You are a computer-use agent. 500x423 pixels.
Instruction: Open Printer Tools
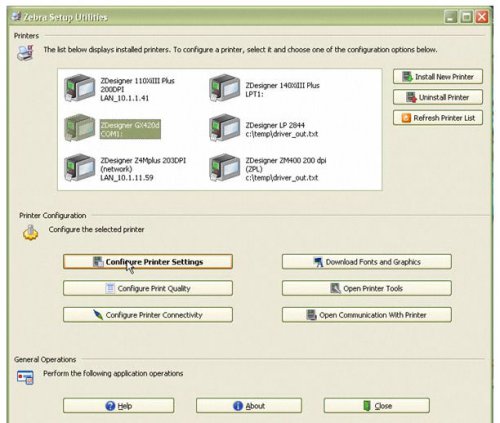[x=367, y=288]
